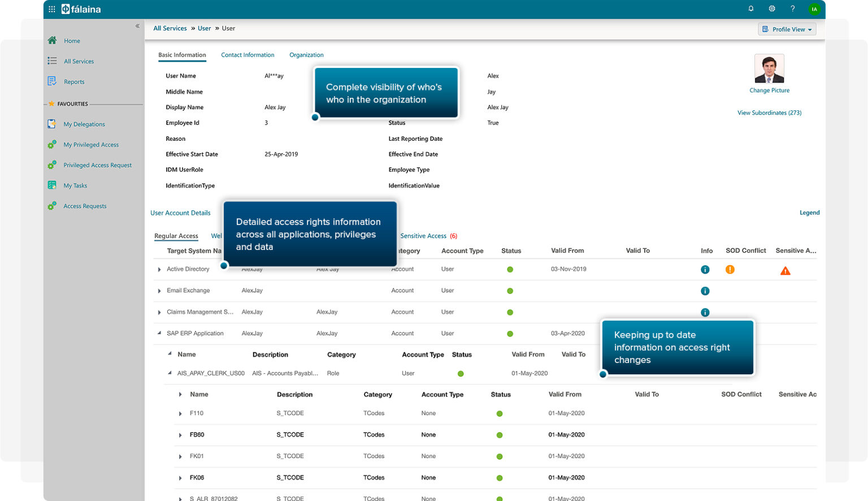This screenshot has height=501, width=868.
Task: Open the IA user avatar menu
Action: (814, 9)
